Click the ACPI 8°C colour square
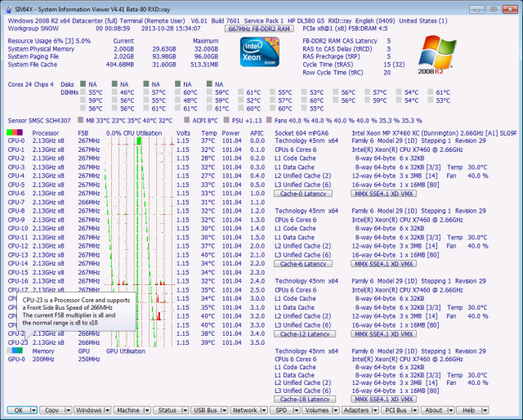523x420 pixels. (x=187, y=120)
